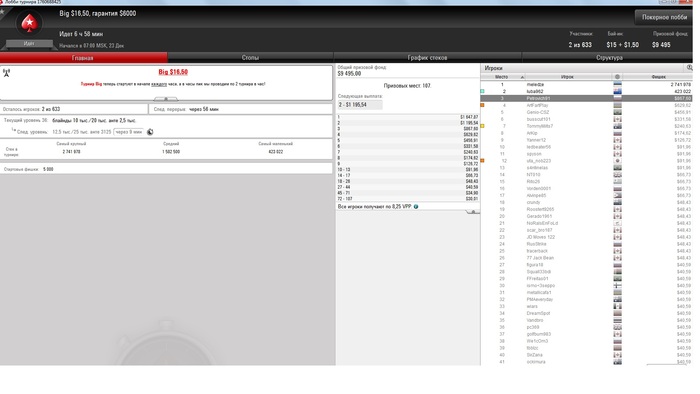This screenshot has width=700, height=394.
Task: Sort players by Фишки column header
Action: click(x=658, y=77)
